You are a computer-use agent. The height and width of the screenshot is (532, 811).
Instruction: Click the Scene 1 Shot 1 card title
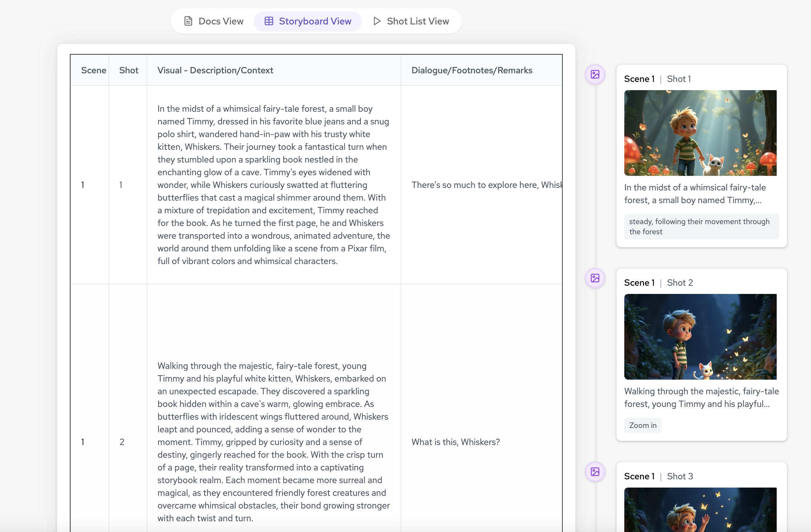657,79
